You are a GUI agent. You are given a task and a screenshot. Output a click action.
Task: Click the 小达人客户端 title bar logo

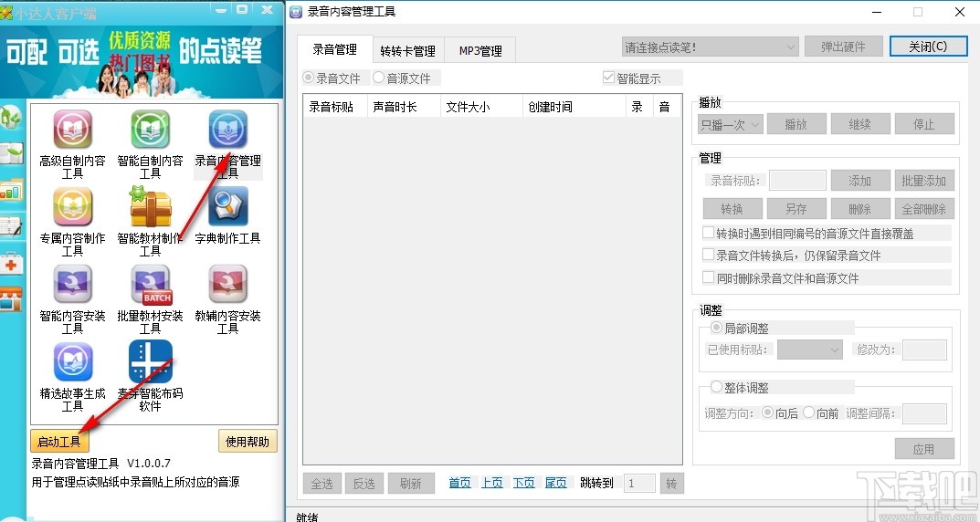[x=6, y=12]
